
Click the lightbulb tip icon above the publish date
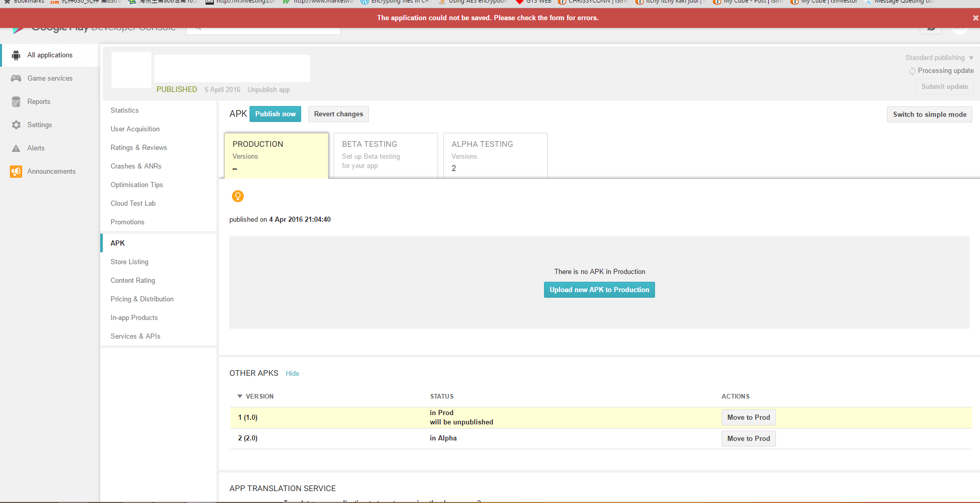click(238, 196)
